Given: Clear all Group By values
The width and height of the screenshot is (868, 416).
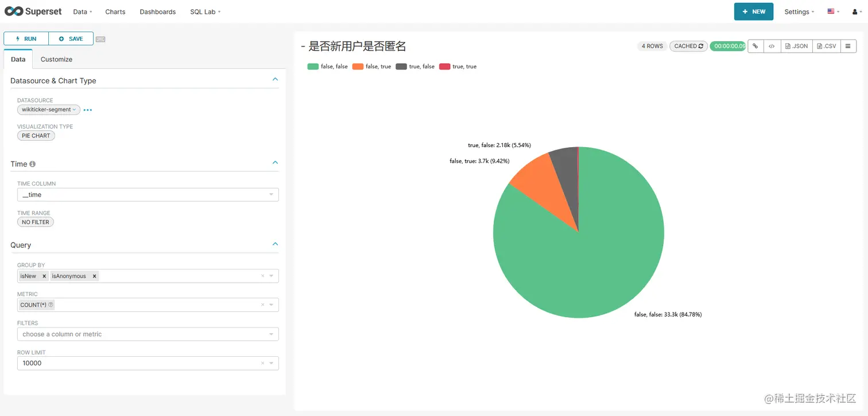Looking at the screenshot, I should 263,276.
